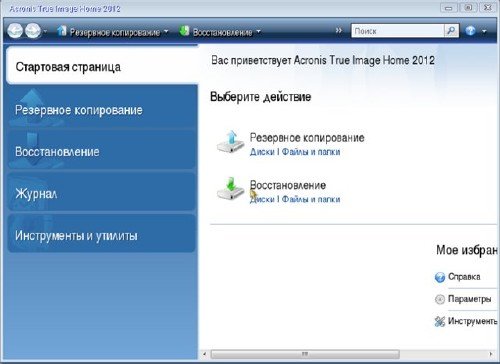This screenshot has height=364, width=500.
Task: Click Файлы и папки link under Восстановление
Action: click(x=311, y=199)
